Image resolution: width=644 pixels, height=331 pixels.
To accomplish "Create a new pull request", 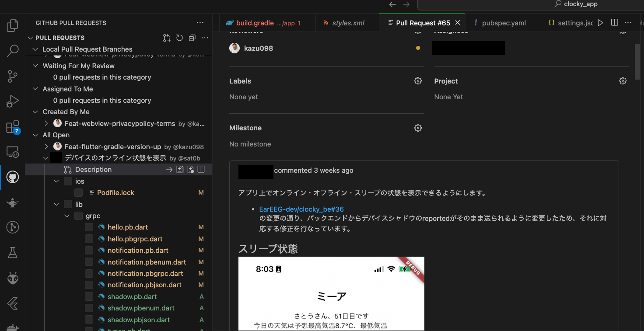I will point(167,38).
